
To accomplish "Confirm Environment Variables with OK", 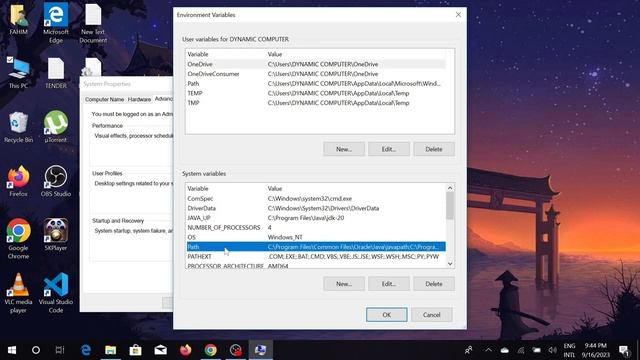I will [387, 315].
